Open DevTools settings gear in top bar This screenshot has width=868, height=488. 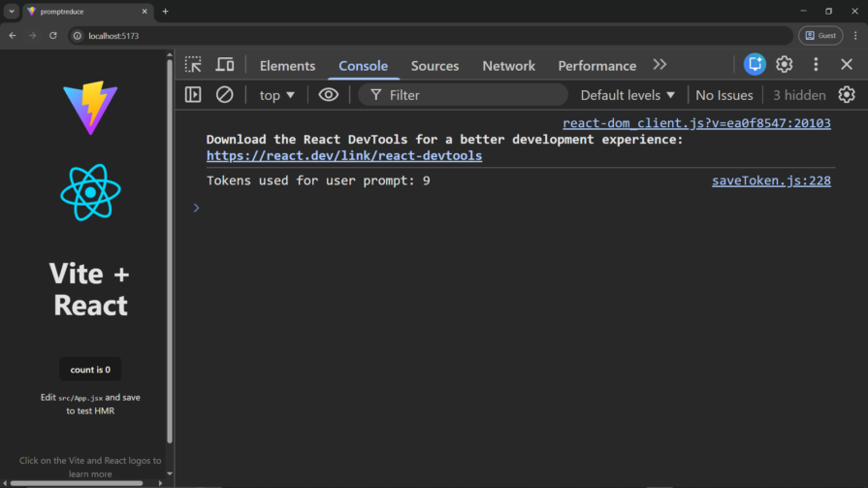coord(785,65)
